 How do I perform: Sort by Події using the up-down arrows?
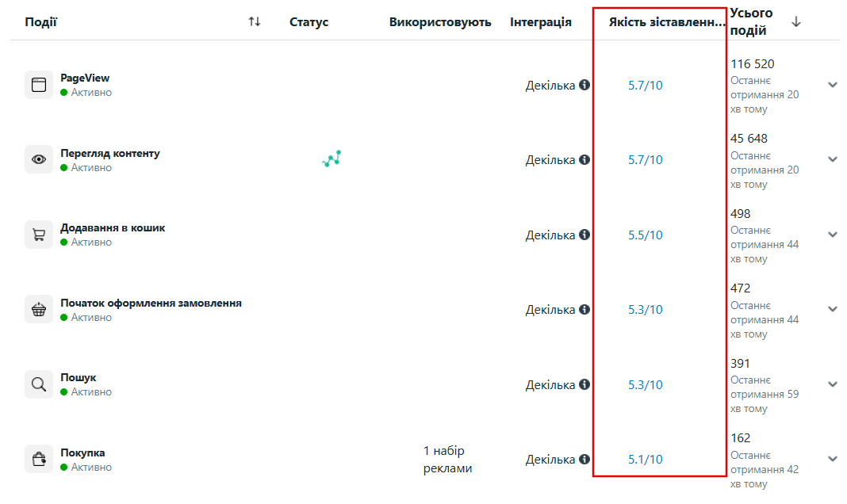point(255,21)
